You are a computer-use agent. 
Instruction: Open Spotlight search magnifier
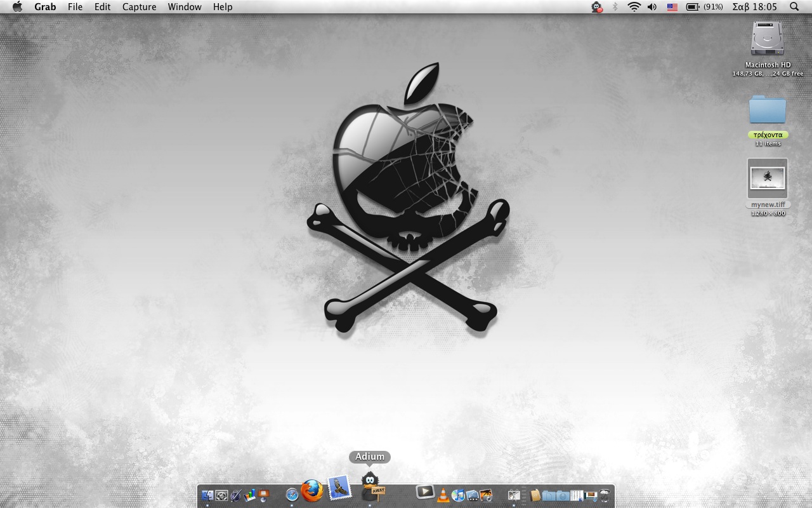pos(794,7)
